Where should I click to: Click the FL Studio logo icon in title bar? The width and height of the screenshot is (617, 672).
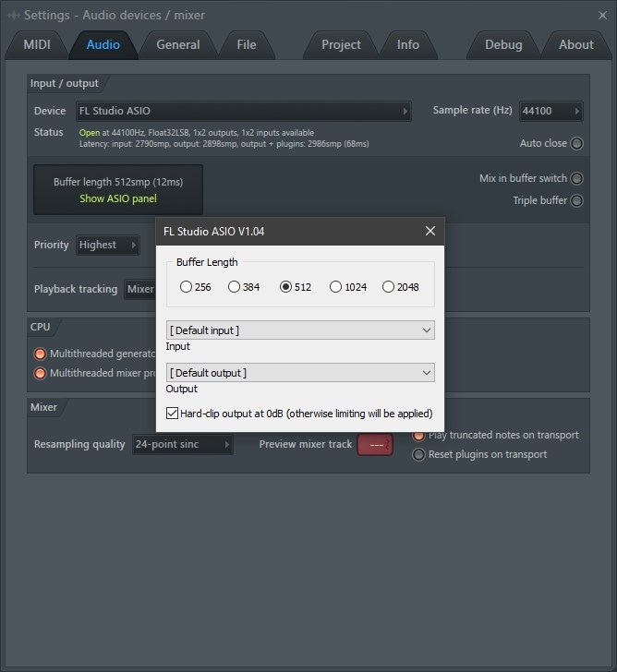pos(14,16)
